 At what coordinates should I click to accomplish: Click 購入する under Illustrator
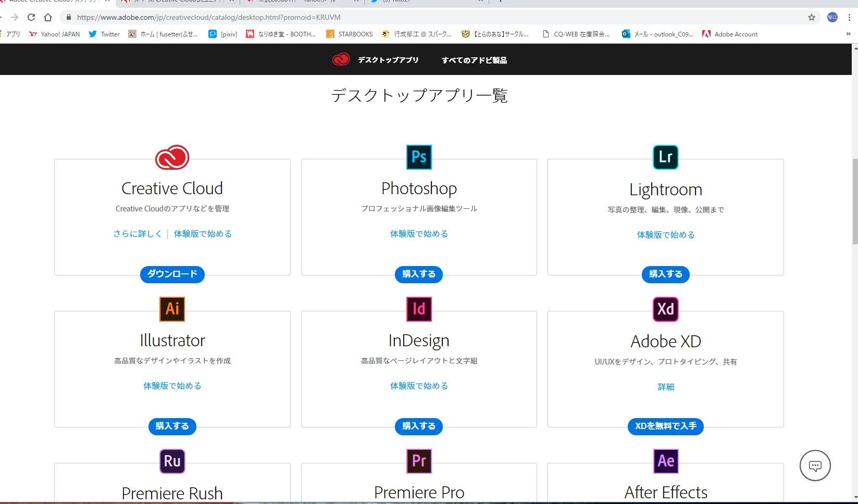(x=172, y=426)
